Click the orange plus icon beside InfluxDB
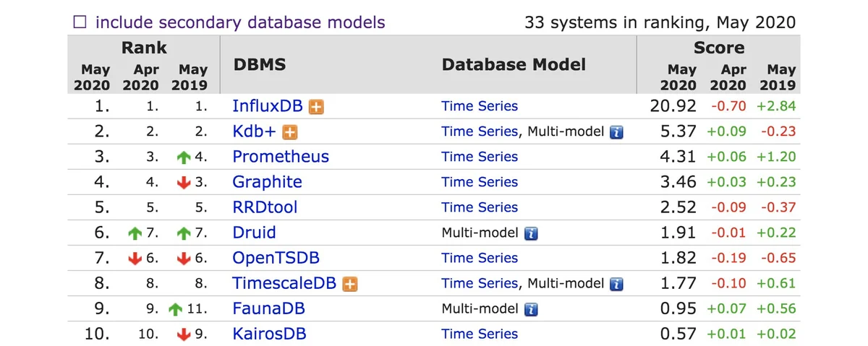This screenshot has height=346, width=868. (316, 107)
